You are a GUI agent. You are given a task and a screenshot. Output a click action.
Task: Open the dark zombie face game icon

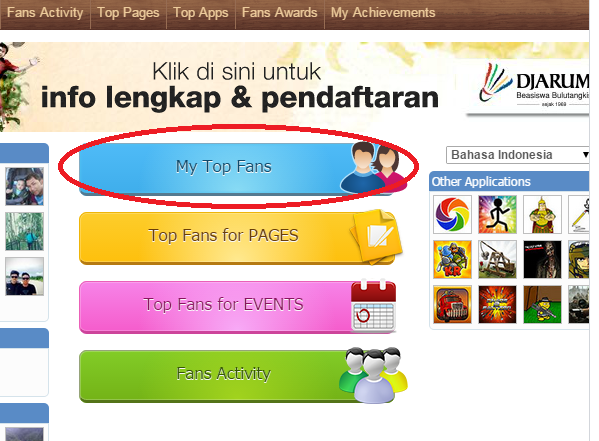point(542,259)
